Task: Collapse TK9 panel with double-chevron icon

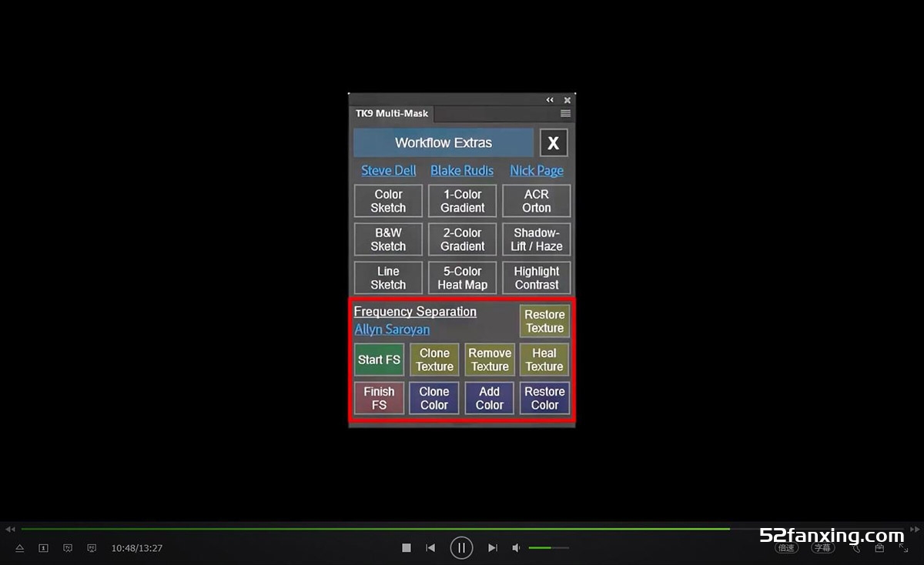Action: [x=550, y=100]
